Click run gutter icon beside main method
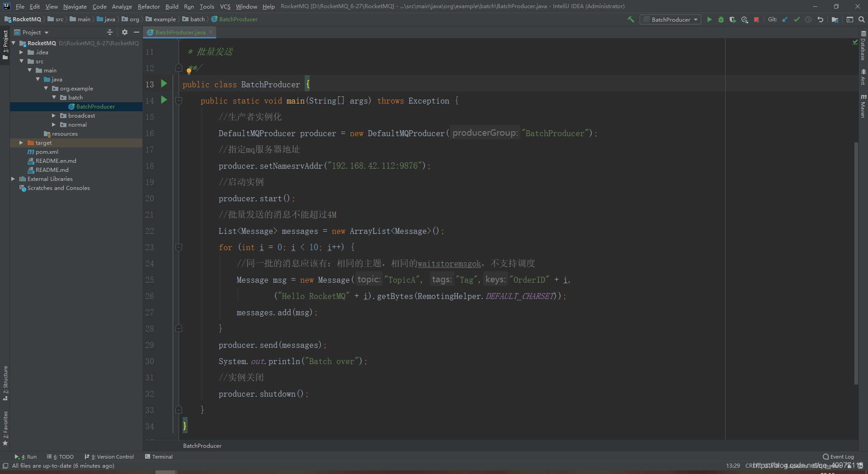The width and height of the screenshot is (868, 474). coord(164,100)
